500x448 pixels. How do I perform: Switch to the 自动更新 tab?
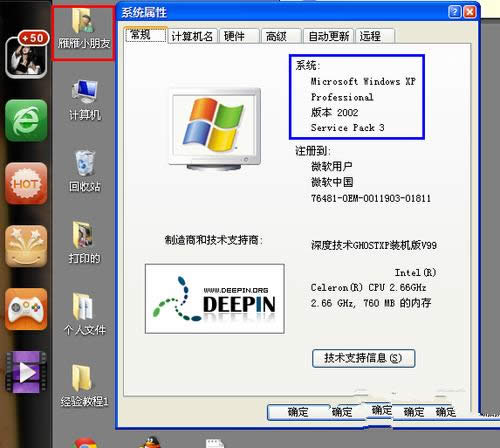point(329,36)
